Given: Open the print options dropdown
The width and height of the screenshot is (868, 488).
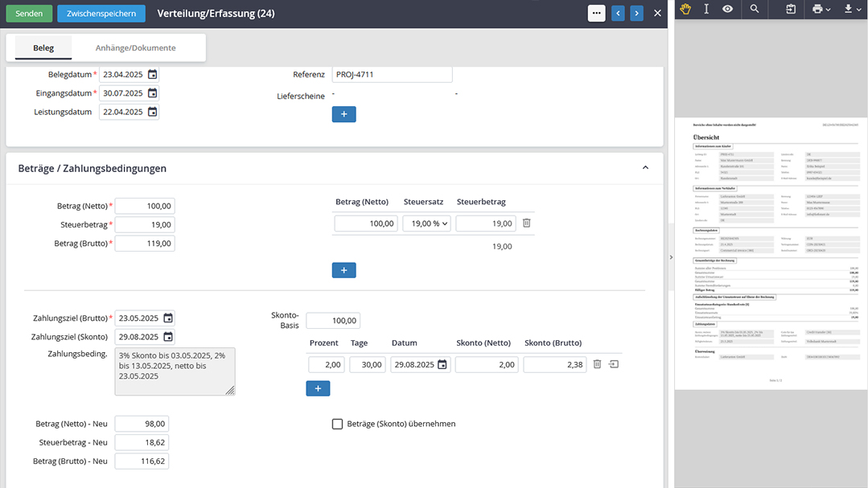Looking at the screenshot, I should coord(821,9).
